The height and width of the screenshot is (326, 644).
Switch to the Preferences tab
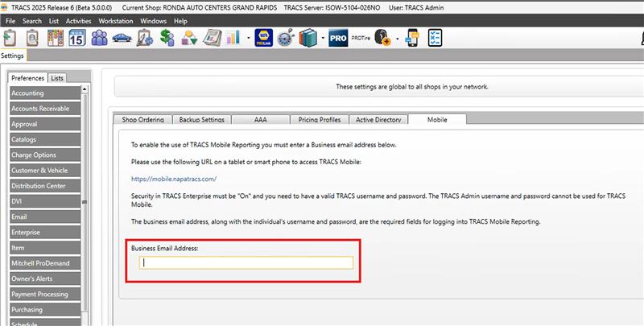point(27,78)
